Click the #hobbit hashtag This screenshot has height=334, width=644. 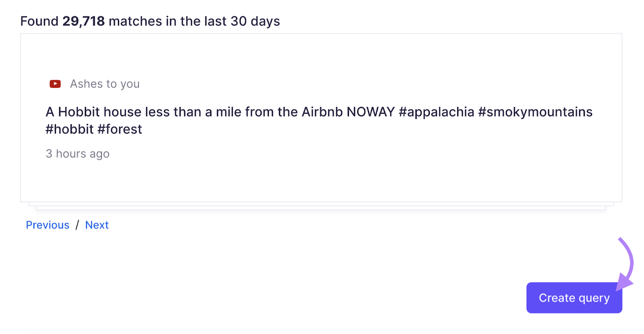click(70, 129)
